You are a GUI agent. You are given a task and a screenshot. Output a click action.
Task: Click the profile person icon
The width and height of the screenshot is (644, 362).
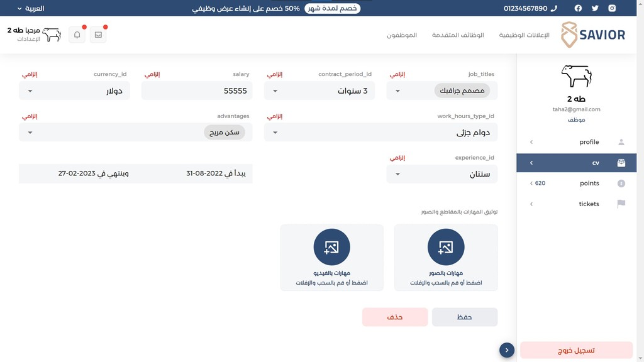coord(621,142)
